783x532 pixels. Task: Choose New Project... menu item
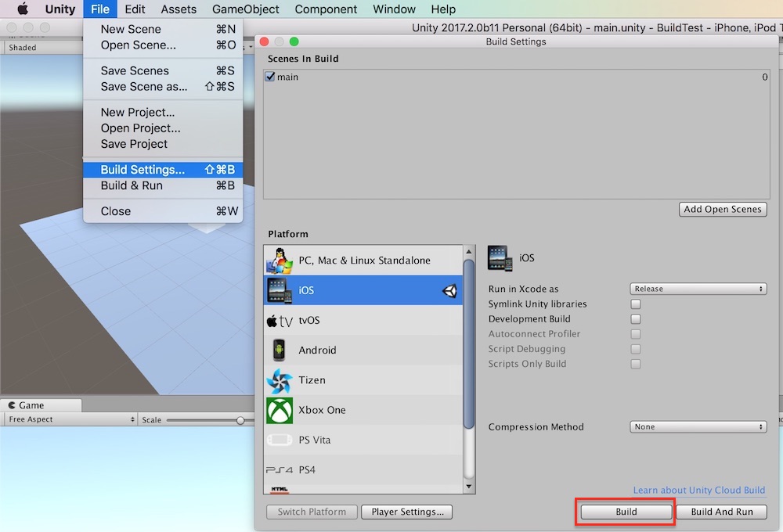pos(163,113)
